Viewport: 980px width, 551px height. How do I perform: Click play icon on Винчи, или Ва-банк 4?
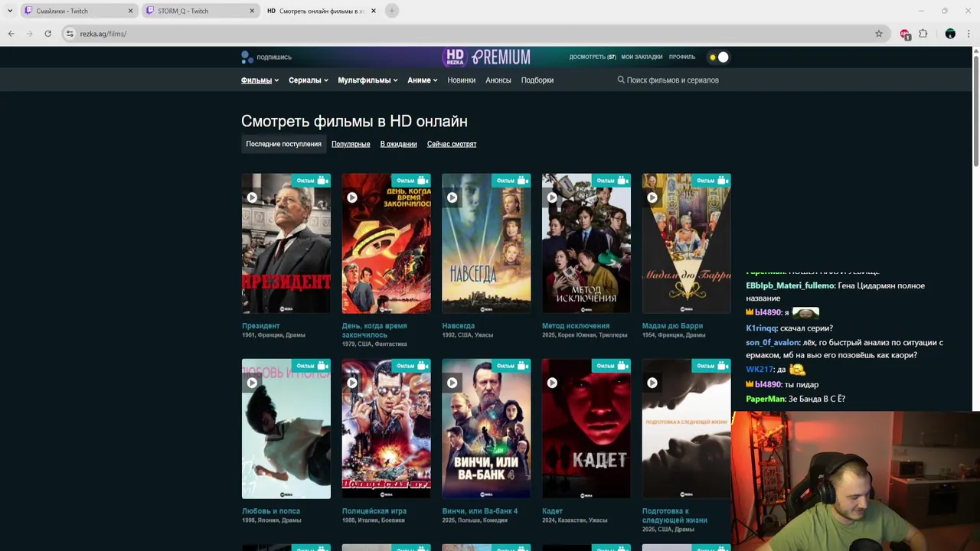452,383
